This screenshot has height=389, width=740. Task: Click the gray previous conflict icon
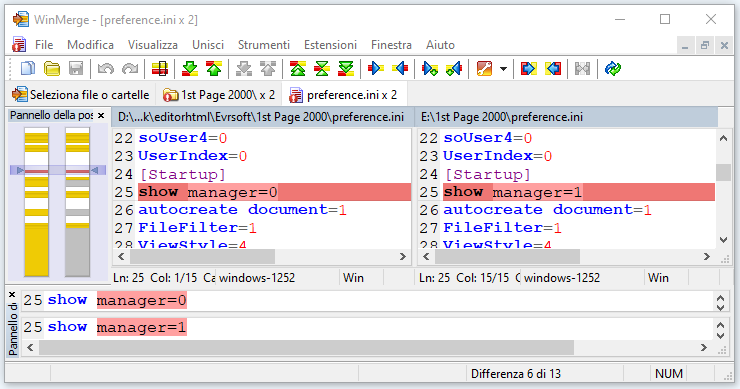coord(268,69)
